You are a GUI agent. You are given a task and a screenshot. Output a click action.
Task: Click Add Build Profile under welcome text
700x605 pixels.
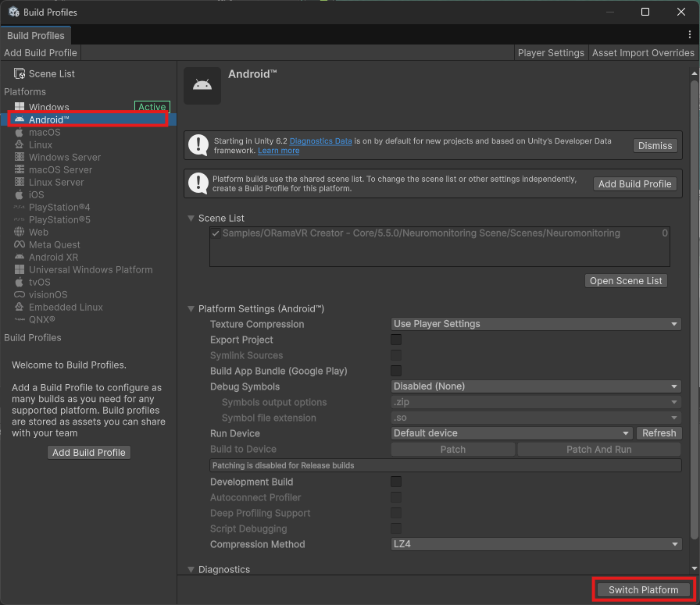coord(89,453)
